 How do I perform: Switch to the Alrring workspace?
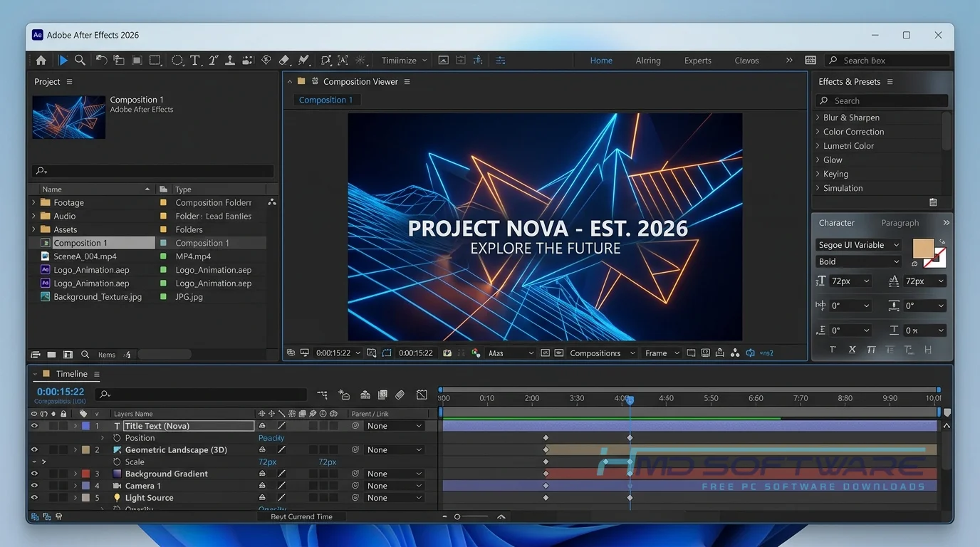(x=648, y=61)
